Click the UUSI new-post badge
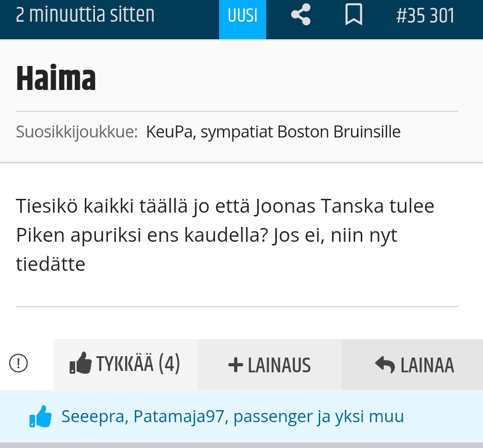 (x=243, y=16)
